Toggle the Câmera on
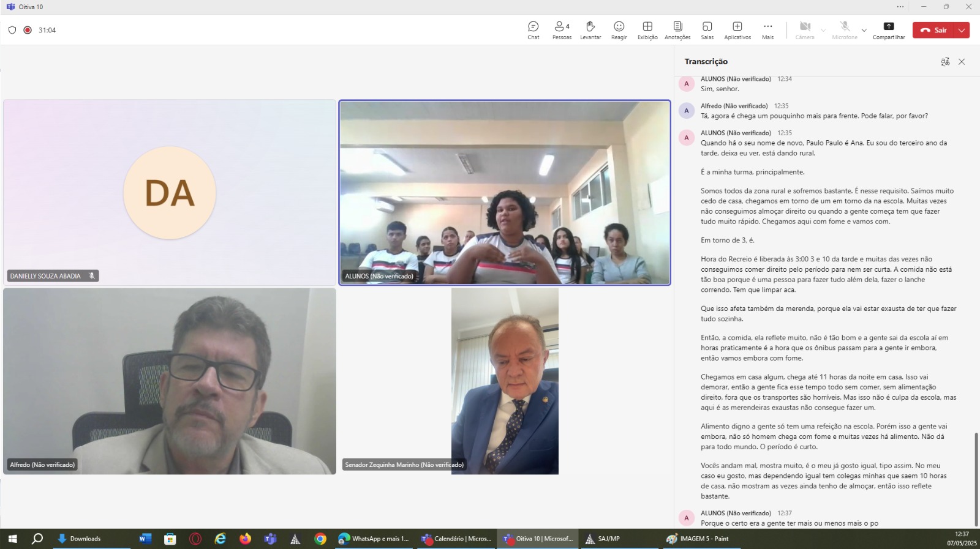Image resolution: width=980 pixels, height=549 pixels. pos(805,30)
